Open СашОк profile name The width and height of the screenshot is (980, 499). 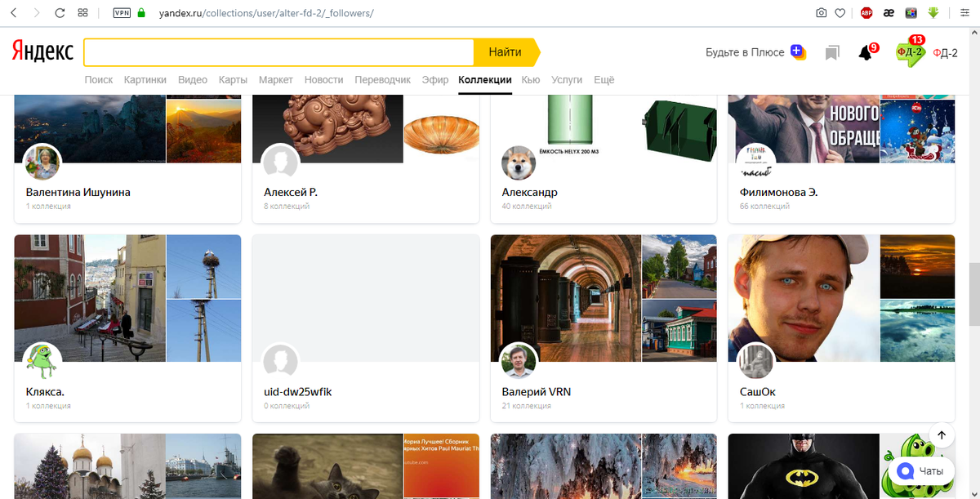(757, 392)
